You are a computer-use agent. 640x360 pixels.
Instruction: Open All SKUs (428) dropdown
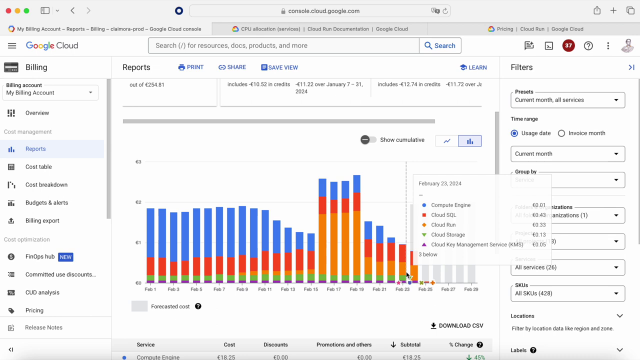[x=567, y=293]
